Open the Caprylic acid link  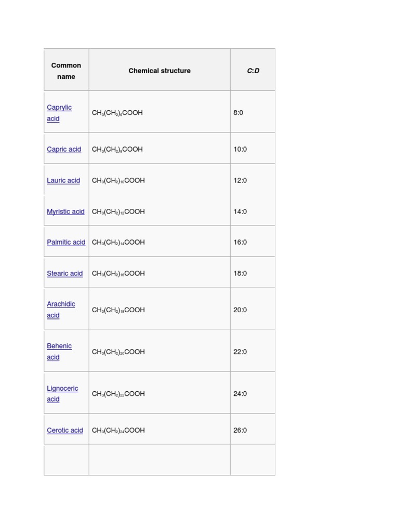(x=59, y=108)
